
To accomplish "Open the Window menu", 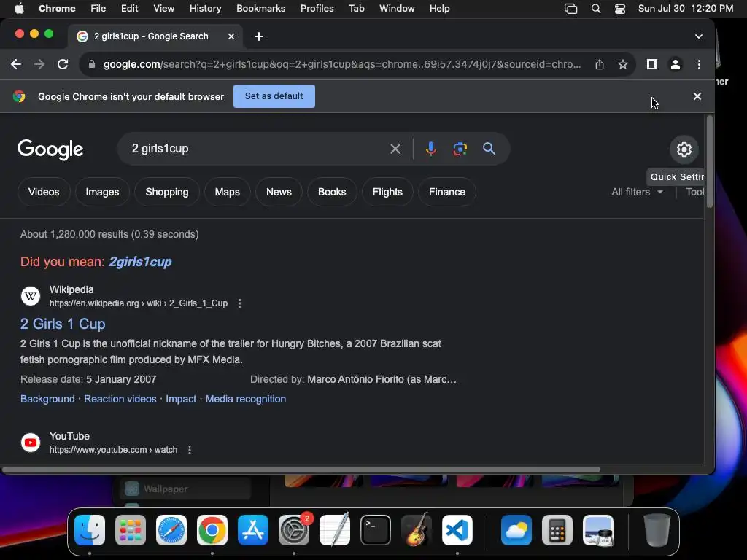I will click(397, 9).
